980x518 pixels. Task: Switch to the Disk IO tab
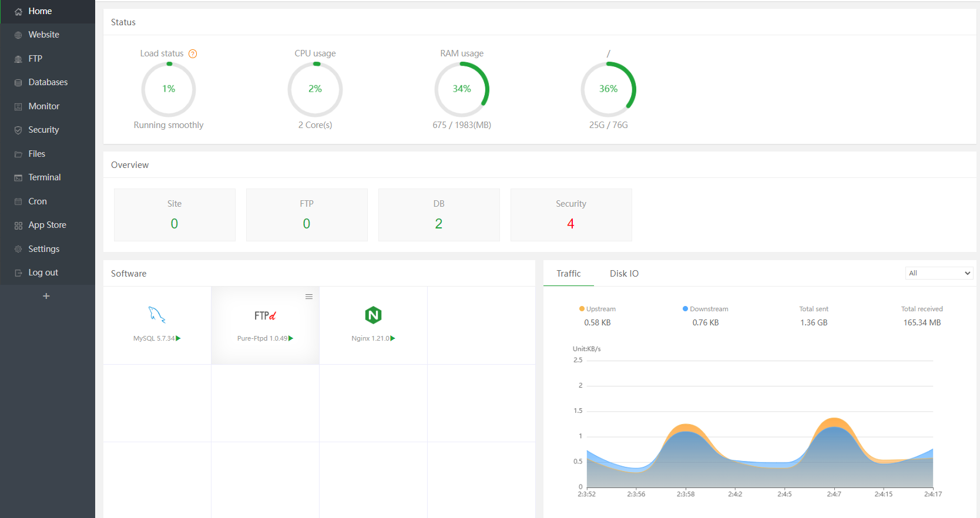(x=624, y=274)
